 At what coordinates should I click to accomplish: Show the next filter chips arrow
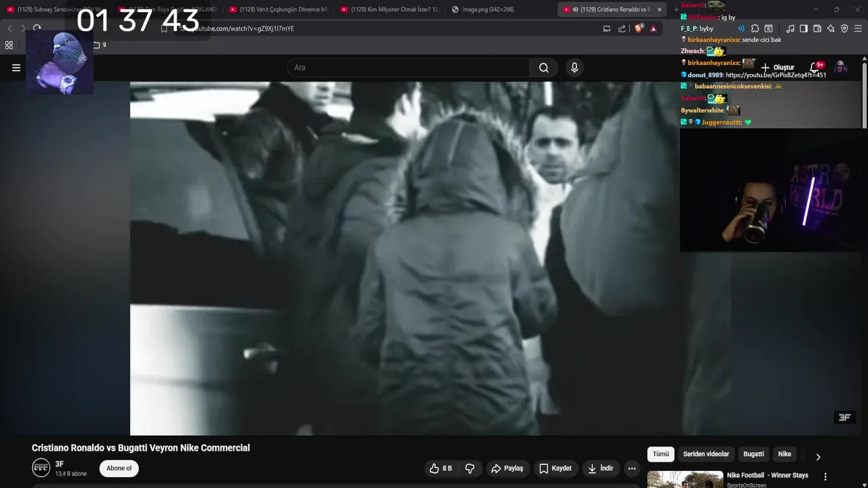pyautogui.click(x=818, y=457)
